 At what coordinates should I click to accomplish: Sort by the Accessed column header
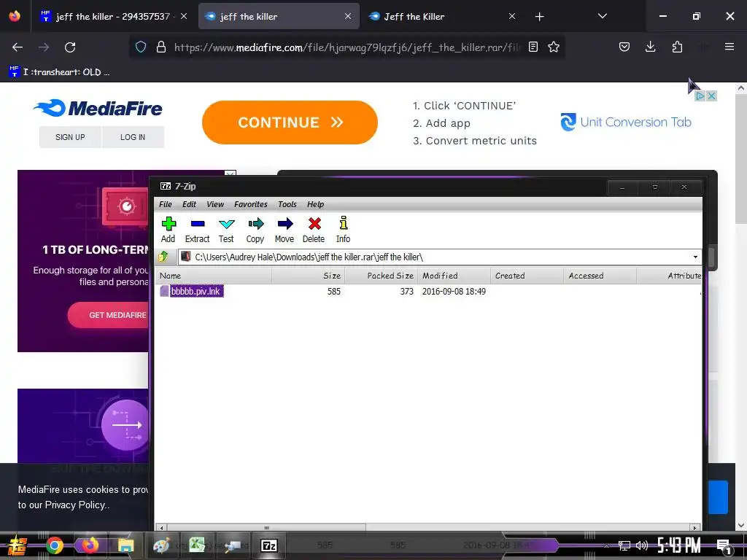click(x=600, y=276)
